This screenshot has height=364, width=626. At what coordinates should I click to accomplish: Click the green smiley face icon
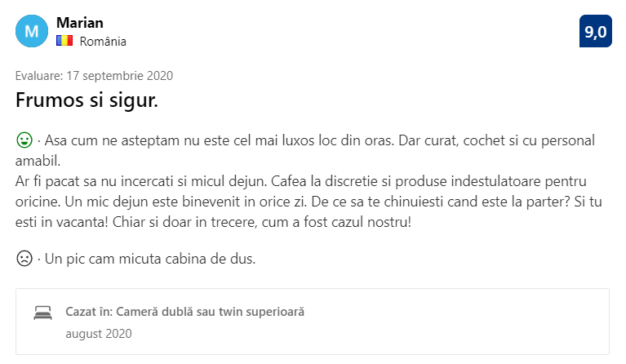coord(24,140)
